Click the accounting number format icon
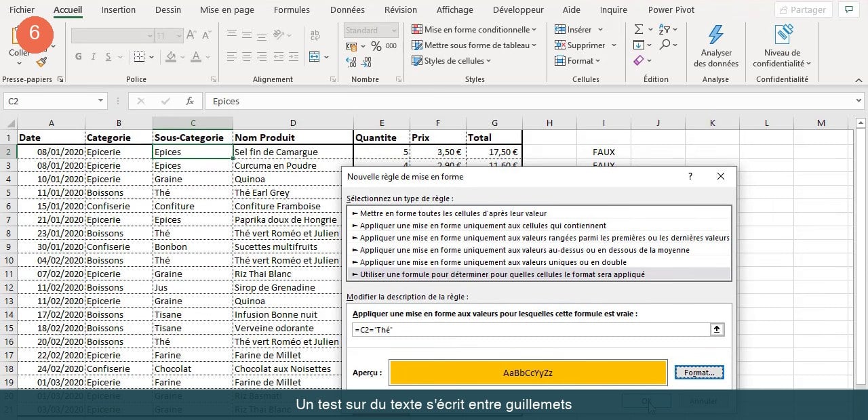 click(x=351, y=46)
